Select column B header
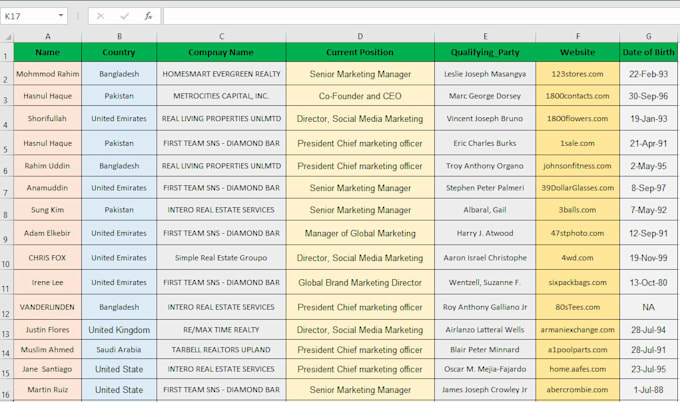Screen dimensions: 680x403 (x=119, y=36)
